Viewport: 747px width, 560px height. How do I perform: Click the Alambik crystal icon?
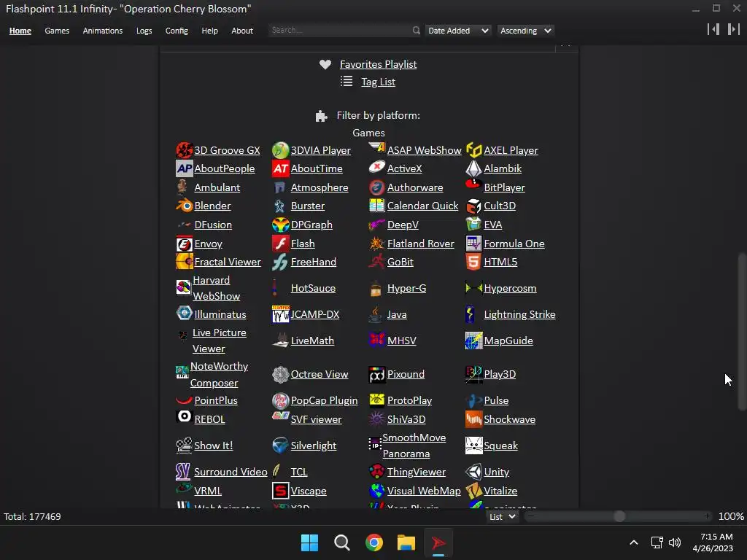(x=473, y=168)
